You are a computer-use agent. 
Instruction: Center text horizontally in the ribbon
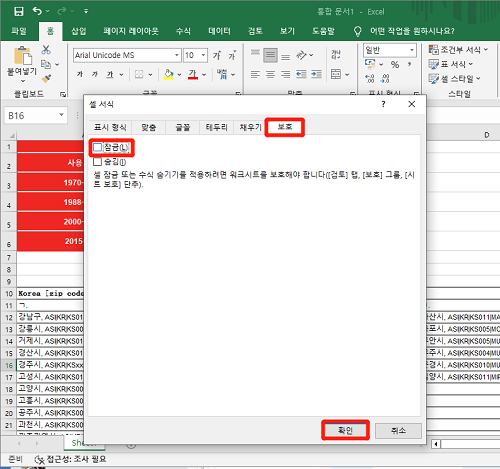coord(270,74)
